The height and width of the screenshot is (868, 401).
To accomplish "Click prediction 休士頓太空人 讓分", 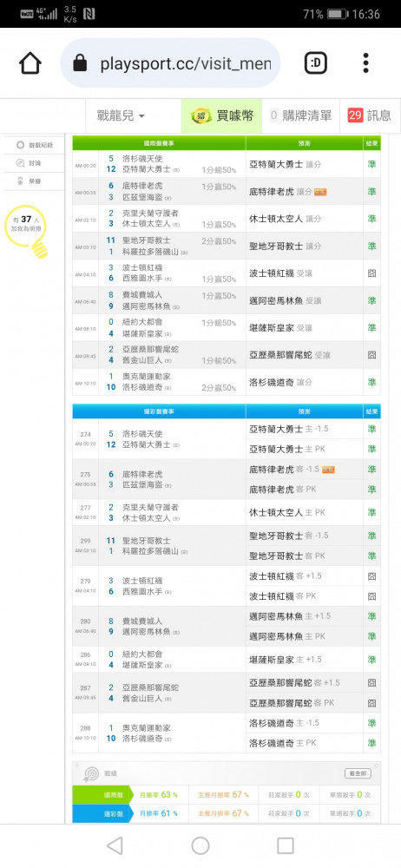I will point(286,219).
